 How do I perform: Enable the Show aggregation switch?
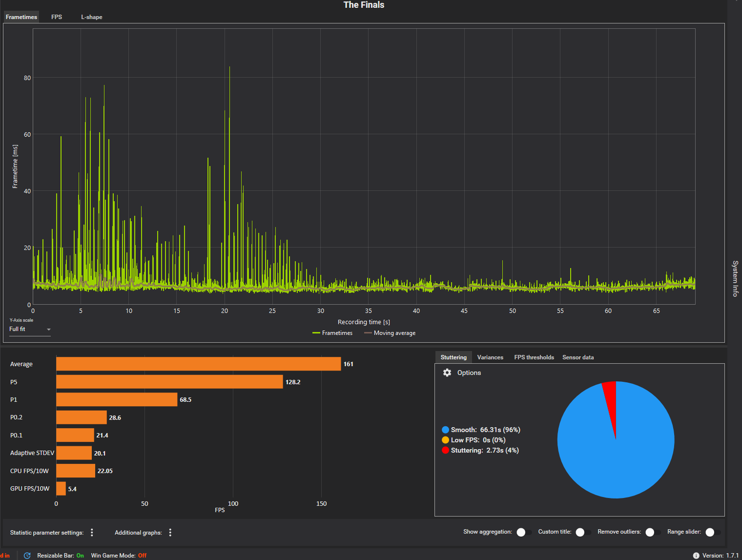tap(524, 532)
